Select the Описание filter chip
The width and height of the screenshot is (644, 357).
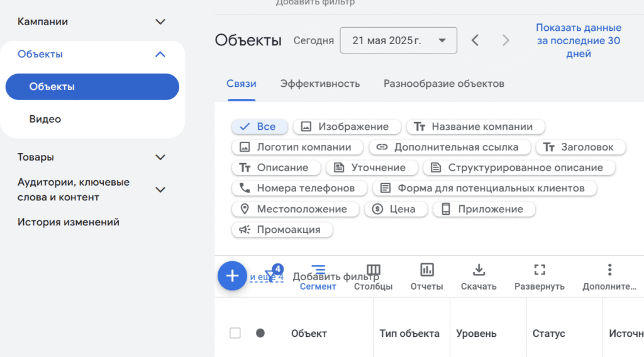coord(276,168)
